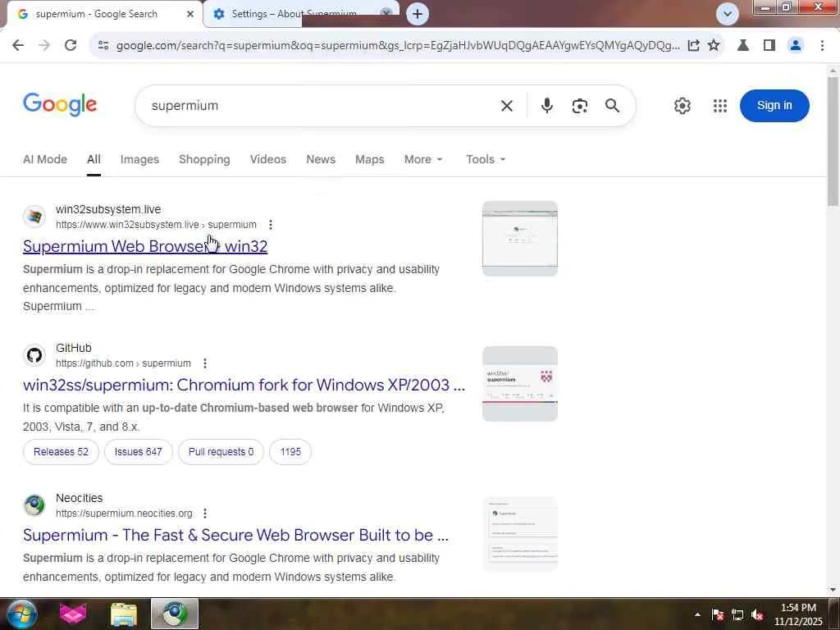Screen dimensions: 840x630
Task: Open pink envelope app in taskbar
Action: 72,614
